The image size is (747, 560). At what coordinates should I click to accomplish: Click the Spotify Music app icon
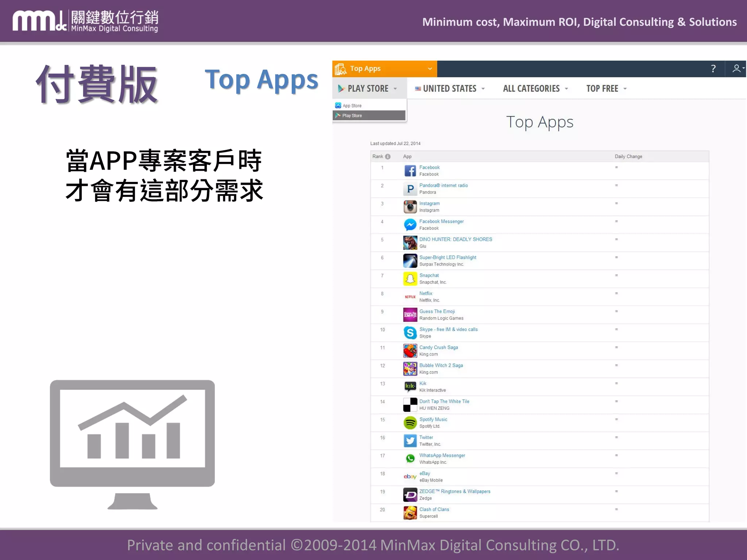(410, 423)
